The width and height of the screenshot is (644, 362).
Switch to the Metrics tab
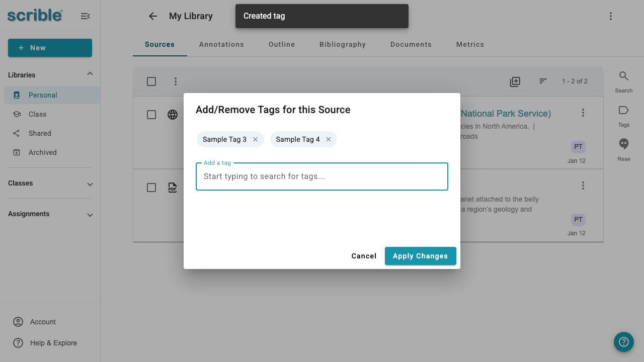[470, 44]
